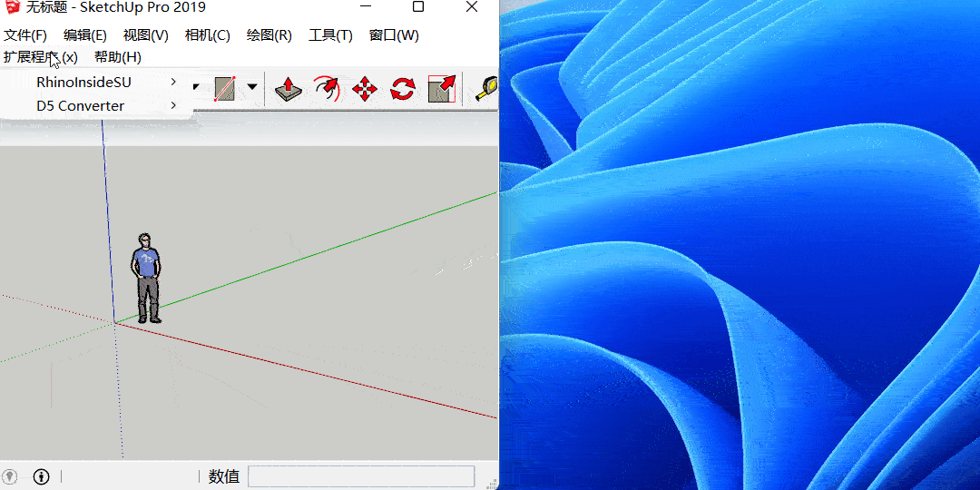Select the Tape Measure tool icon
Viewport: 980px width, 490px height.
click(487, 89)
